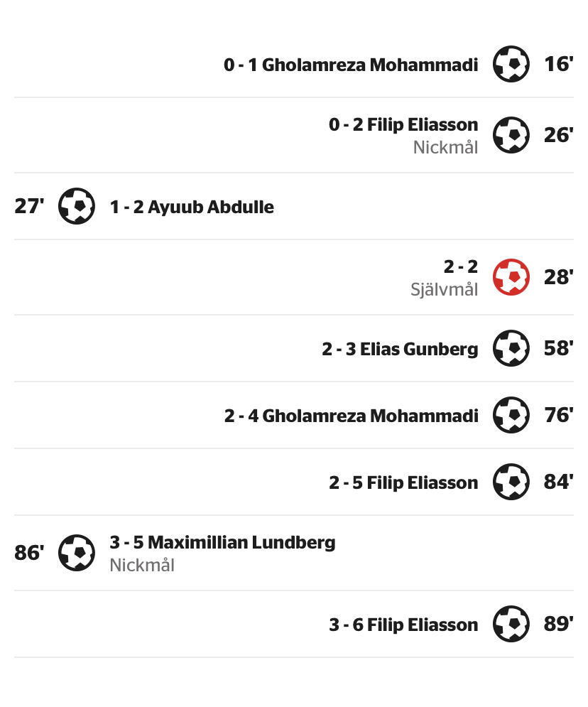The width and height of the screenshot is (588, 707).
Task: Select the Självmål label
Action: tap(445, 289)
